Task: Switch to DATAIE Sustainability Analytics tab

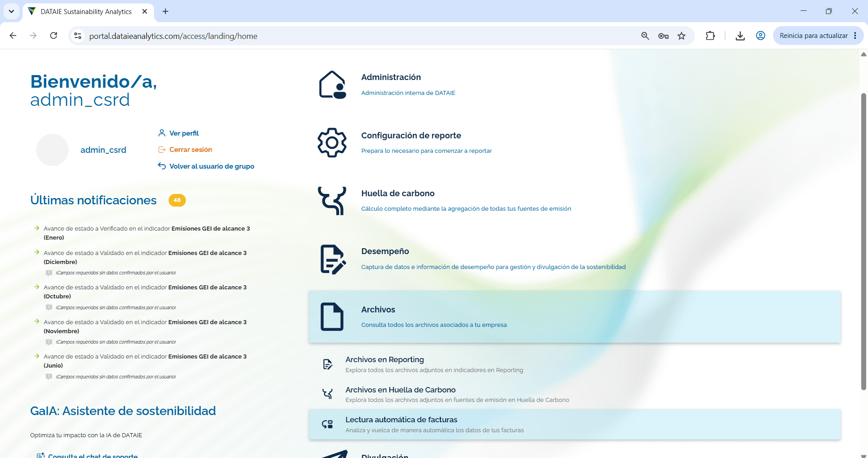Action: [x=86, y=12]
